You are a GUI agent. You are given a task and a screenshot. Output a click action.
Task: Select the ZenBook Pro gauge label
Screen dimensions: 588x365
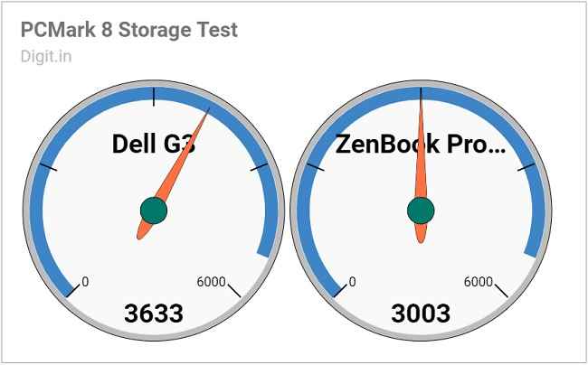pyautogui.click(x=421, y=145)
